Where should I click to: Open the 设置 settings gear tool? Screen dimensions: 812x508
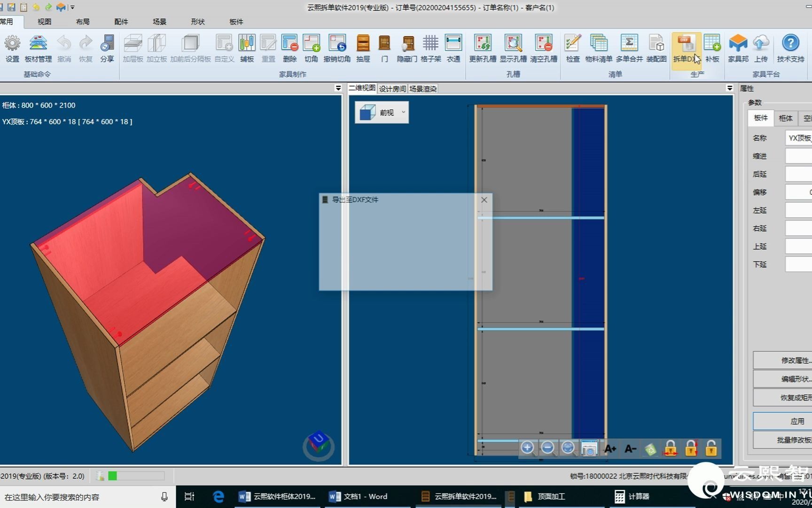(x=12, y=48)
